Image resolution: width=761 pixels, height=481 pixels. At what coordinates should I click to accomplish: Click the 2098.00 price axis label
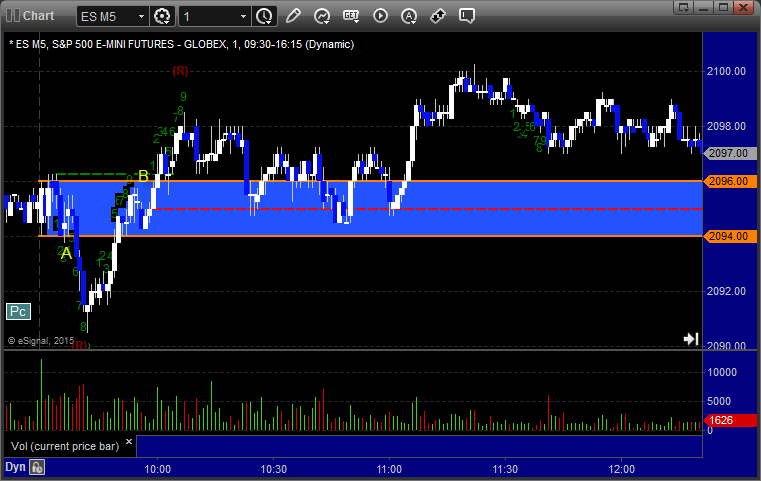pos(727,126)
